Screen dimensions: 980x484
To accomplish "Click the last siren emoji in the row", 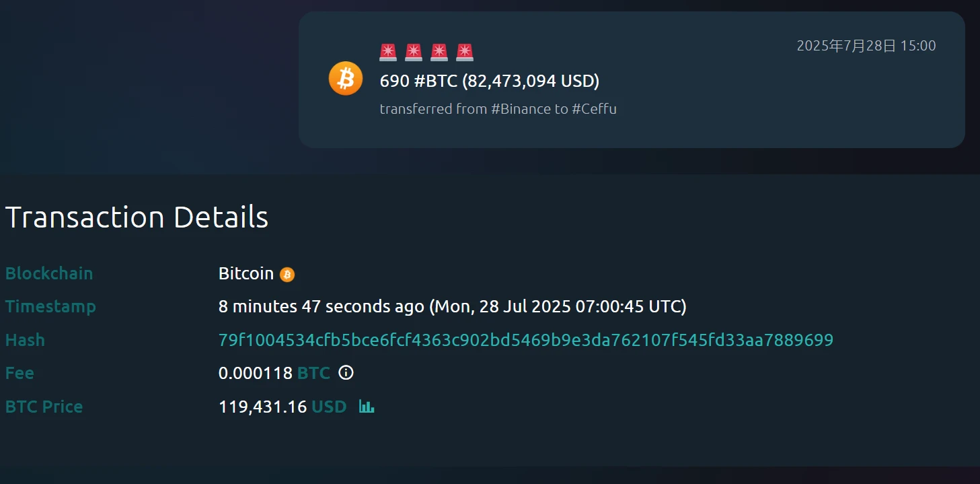I will [x=464, y=50].
